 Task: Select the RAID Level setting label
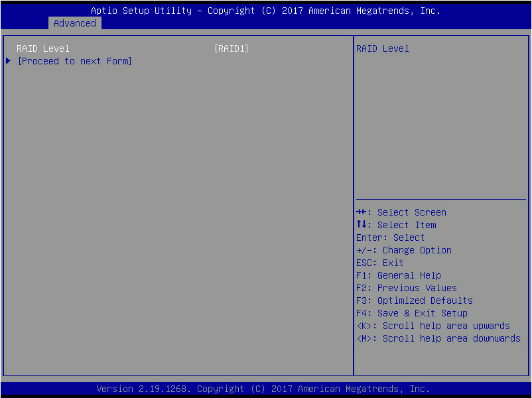[43, 48]
